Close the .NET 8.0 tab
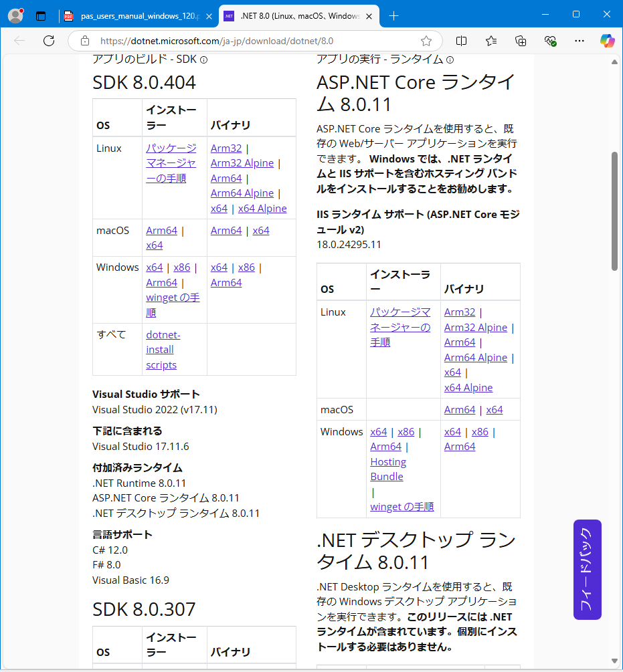 (369, 16)
